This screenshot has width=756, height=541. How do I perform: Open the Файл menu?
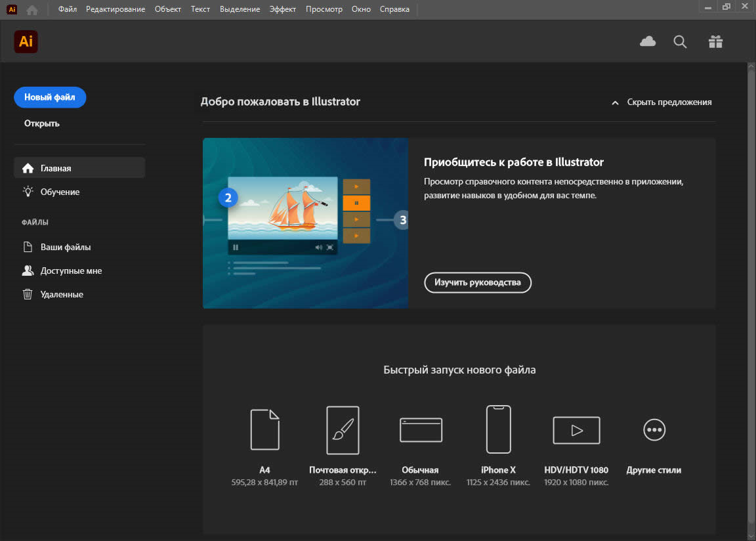coord(67,9)
